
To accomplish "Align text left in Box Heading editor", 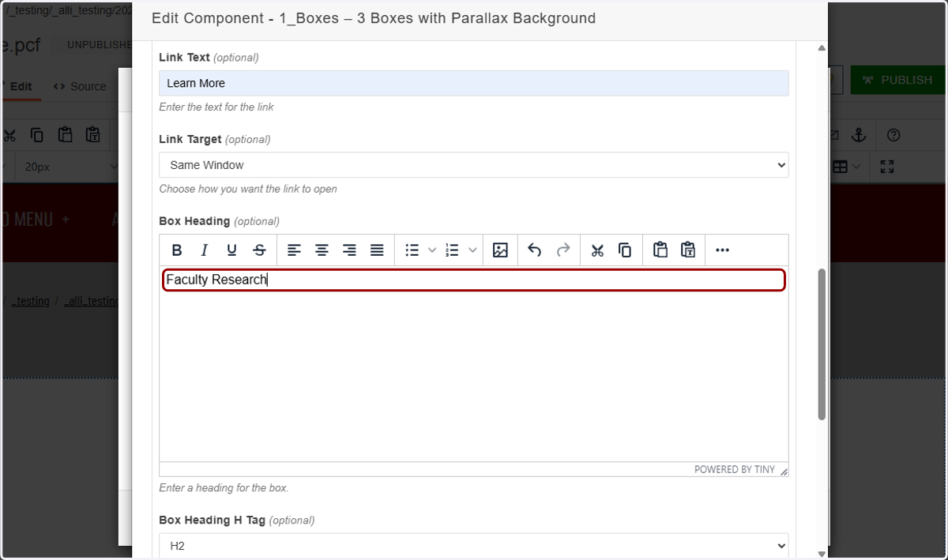I will tap(294, 250).
